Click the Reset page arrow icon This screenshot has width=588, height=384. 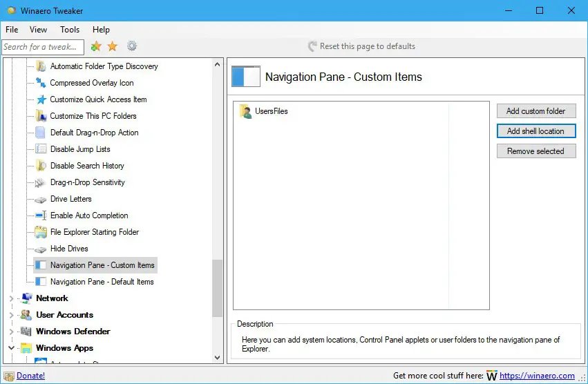point(312,46)
